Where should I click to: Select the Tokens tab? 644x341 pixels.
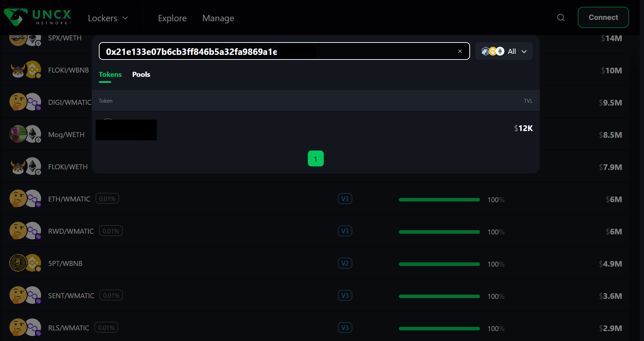tap(110, 74)
